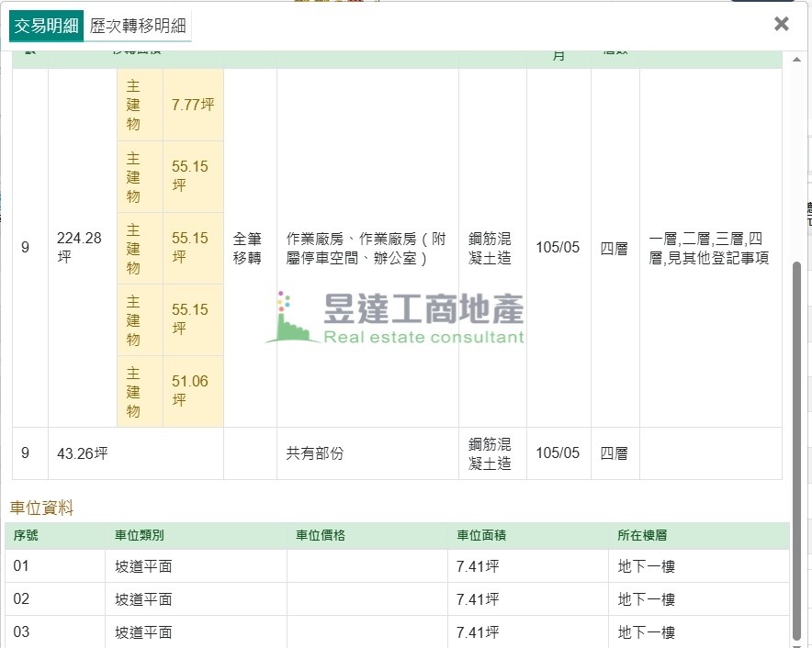Select parking row with serial number 01
Screen dimensions: 812x648
click(21, 566)
